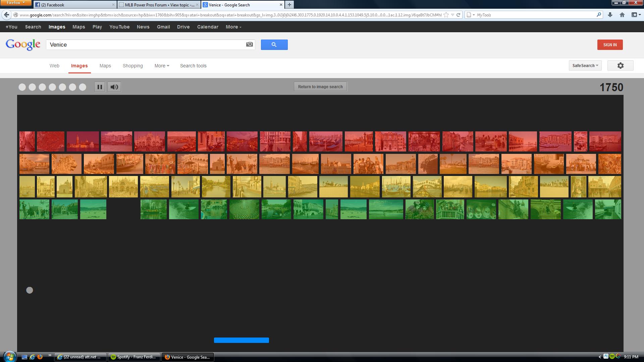Open the Maps results tab
The width and height of the screenshot is (644, 362).
point(105,66)
